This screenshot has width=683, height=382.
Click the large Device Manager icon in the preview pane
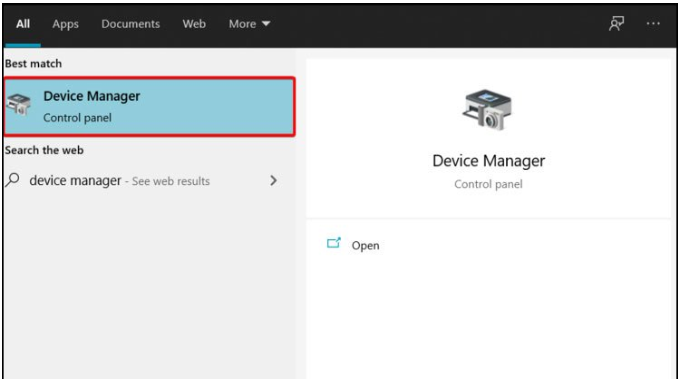pyautogui.click(x=487, y=110)
